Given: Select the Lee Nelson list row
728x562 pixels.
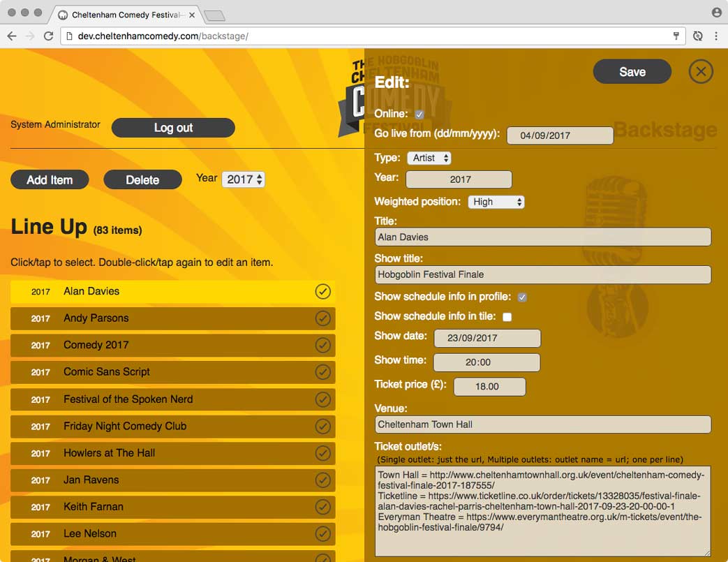Looking at the screenshot, I should [172, 534].
